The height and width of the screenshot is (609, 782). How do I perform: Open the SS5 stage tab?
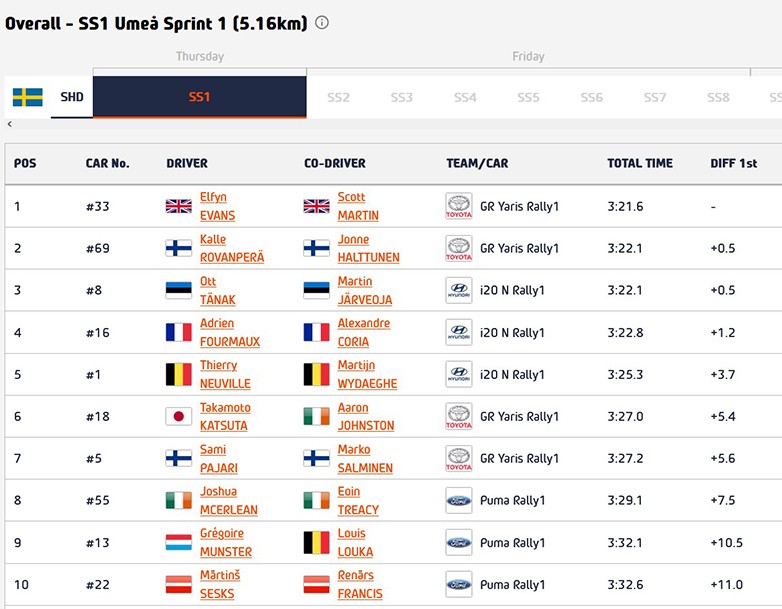(x=528, y=97)
